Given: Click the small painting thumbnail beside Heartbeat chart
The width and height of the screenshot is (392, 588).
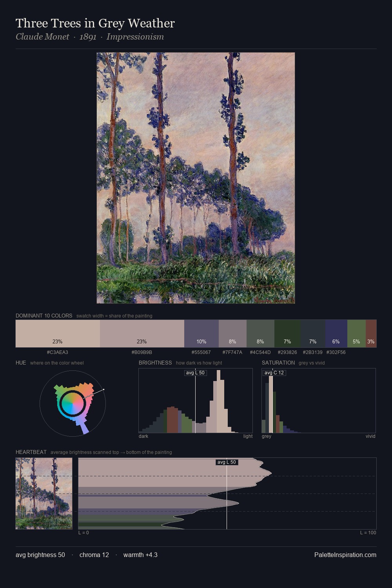Looking at the screenshot, I should 44,494.
